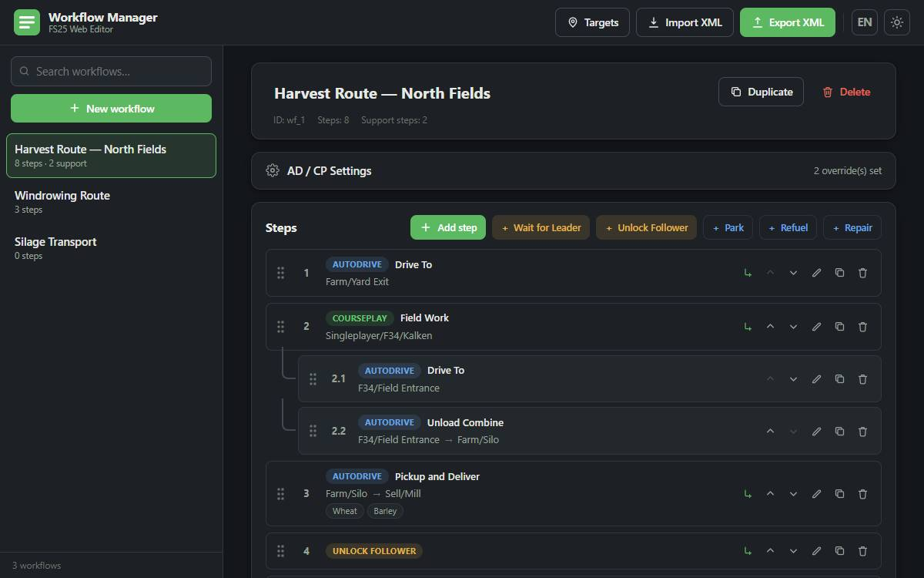Move step 3 Pickup and Deliver up

(x=770, y=494)
